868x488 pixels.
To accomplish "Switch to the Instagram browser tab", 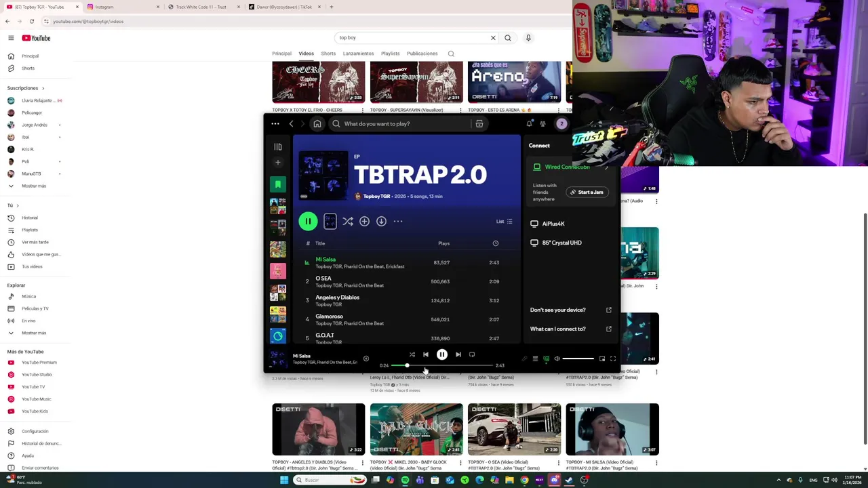I will pyautogui.click(x=123, y=7).
